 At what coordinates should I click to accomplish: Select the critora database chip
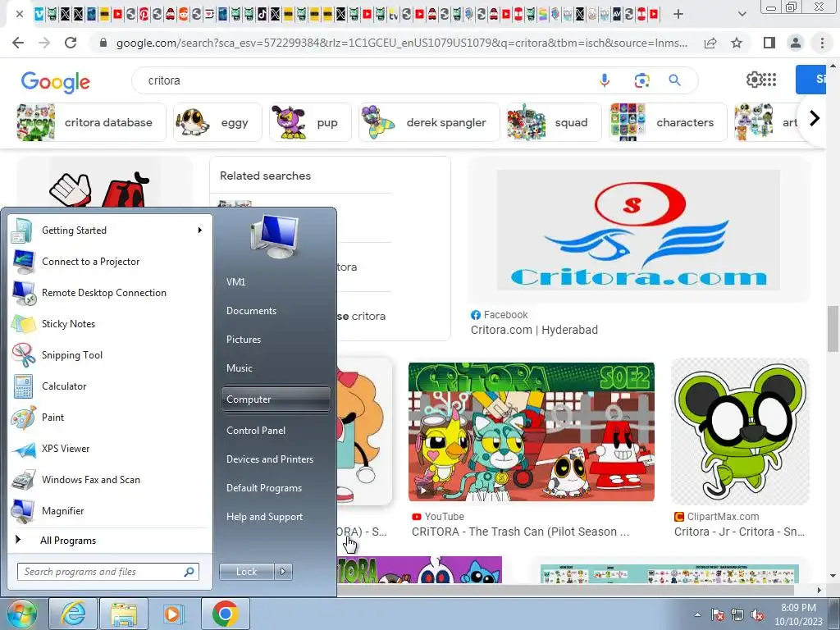pyautogui.click(x=91, y=122)
